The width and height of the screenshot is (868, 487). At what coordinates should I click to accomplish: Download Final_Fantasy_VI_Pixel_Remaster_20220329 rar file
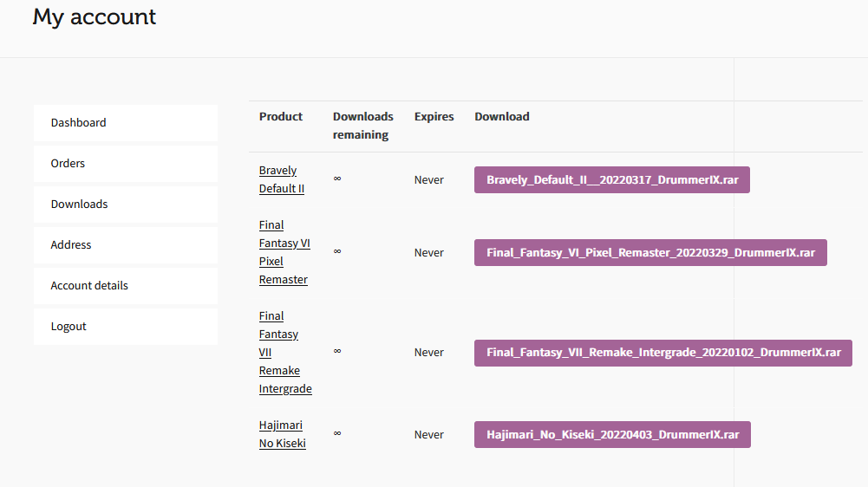pos(650,253)
